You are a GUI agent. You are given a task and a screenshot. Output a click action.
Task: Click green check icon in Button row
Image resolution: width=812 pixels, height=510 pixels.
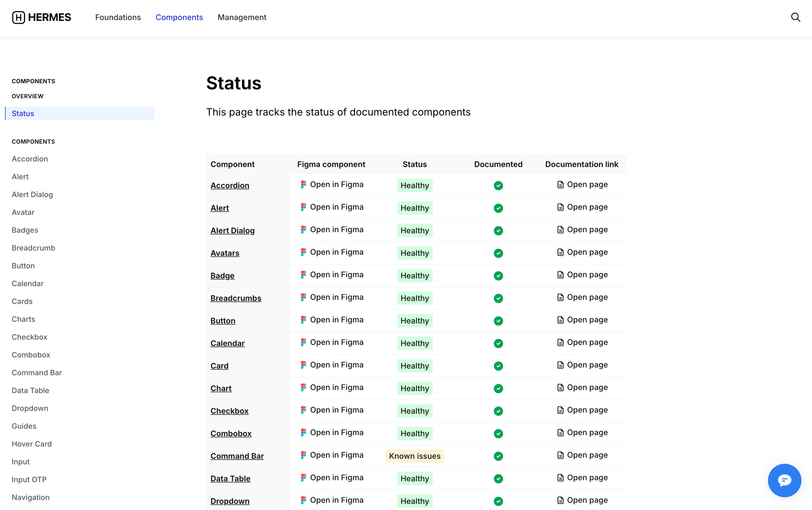click(498, 321)
